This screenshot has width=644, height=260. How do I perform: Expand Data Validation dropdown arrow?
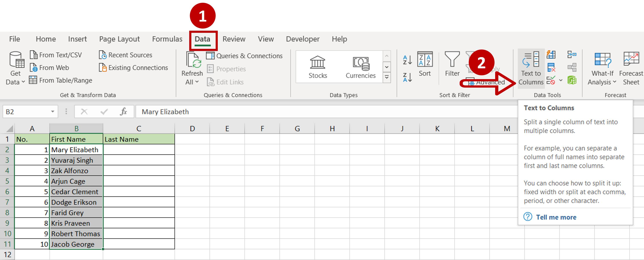[x=561, y=80]
